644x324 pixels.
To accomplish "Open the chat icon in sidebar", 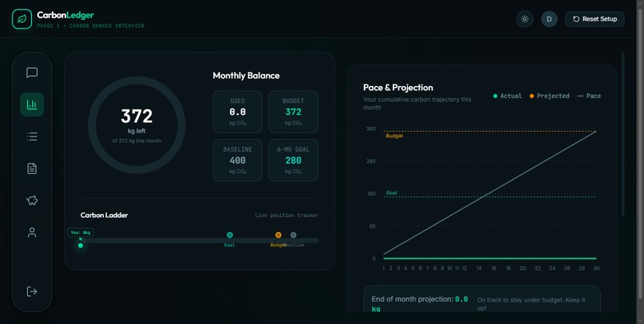I will pyautogui.click(x=32, y=73).
